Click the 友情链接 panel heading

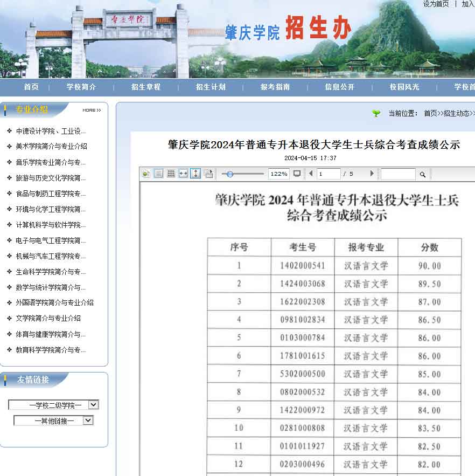33,380
